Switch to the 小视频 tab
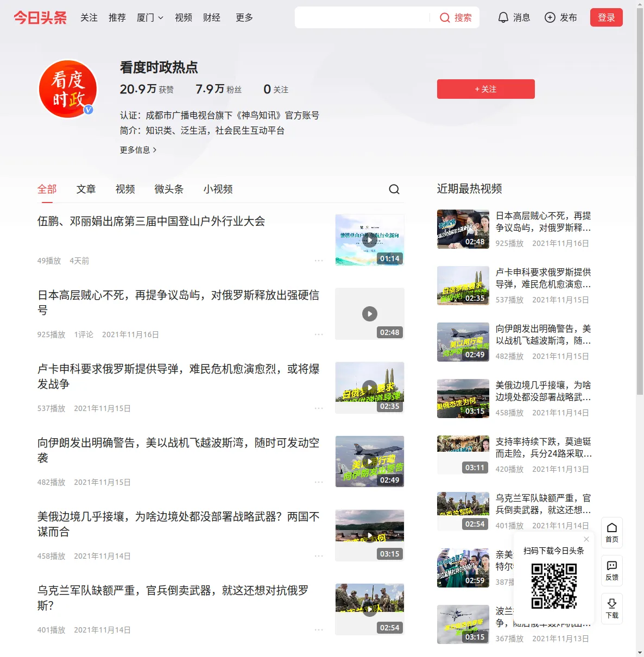 pyautogui.click(x=218, y=189)
